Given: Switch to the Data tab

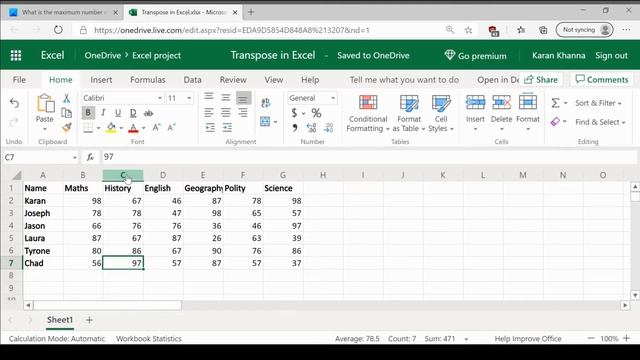Looking at the screenshot, I should coord(192,80).
